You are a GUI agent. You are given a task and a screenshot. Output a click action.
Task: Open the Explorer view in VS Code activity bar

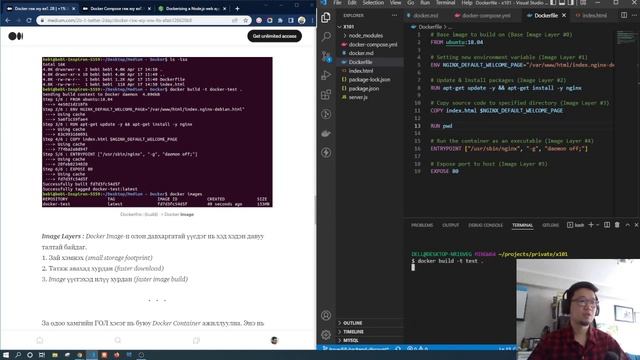coord(326,17)
